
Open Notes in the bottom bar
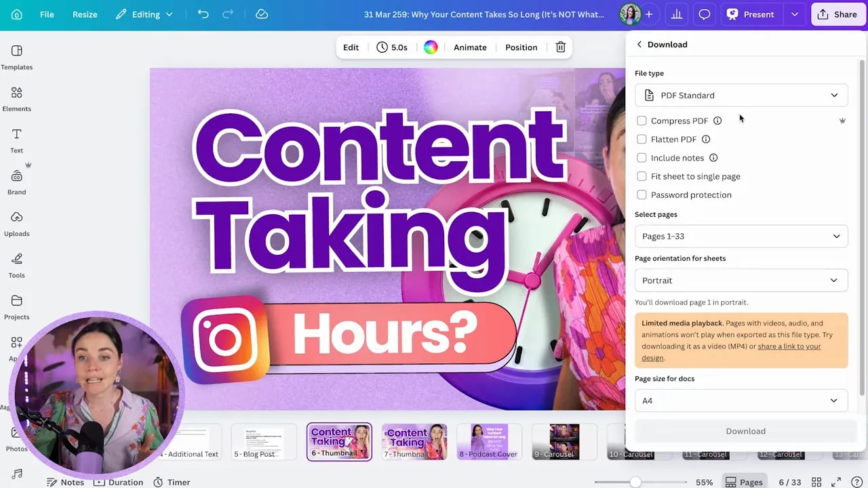pyautogui.click(x=66, y=482)
